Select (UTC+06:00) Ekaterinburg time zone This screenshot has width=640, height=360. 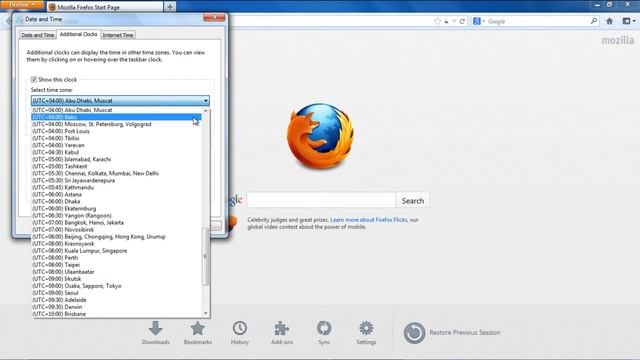pyautogui.click(x=116, y=209)
